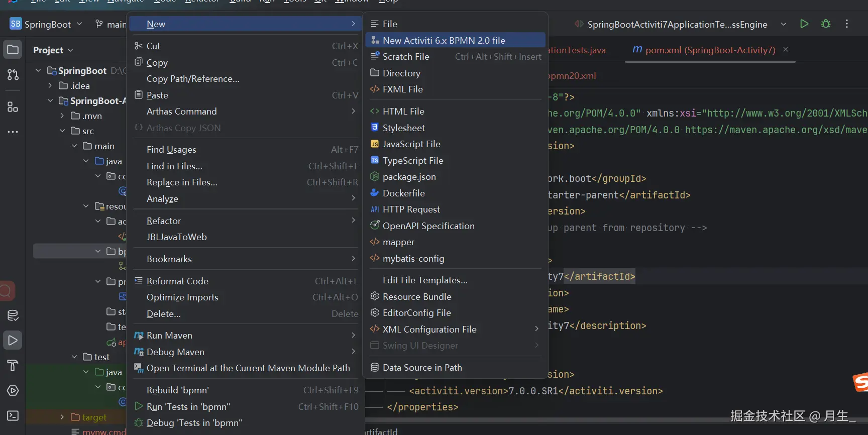Open the main branch selector
This screenshot has width=868, height=435.
click(111, 24)
